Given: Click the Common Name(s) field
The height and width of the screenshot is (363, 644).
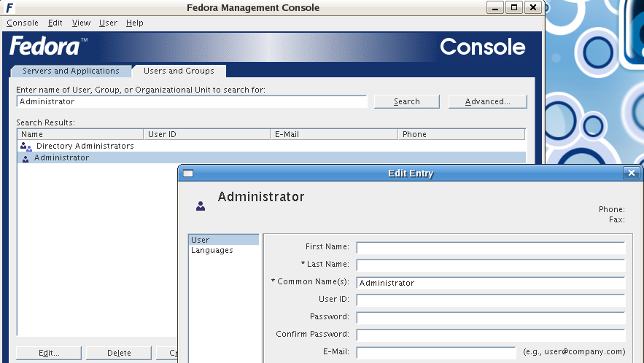Looking at the screenshot, I should point(491,283).
